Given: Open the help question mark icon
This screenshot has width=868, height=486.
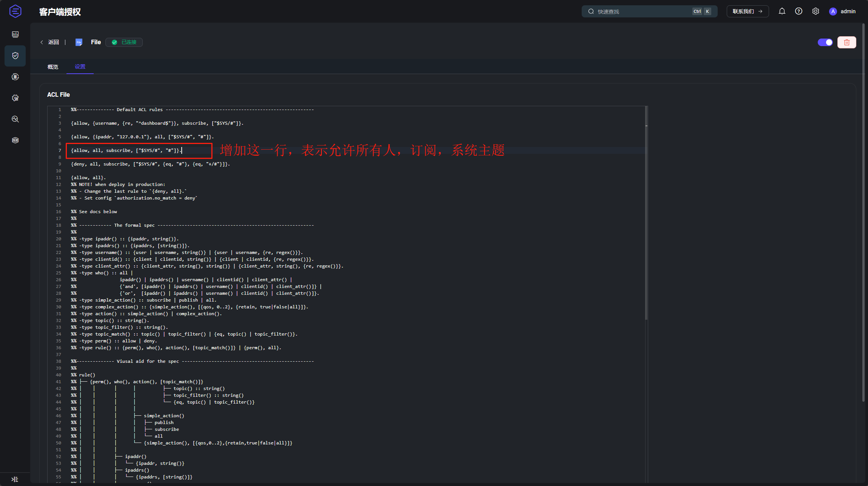Looking at the screenshot, I should 798,11.
